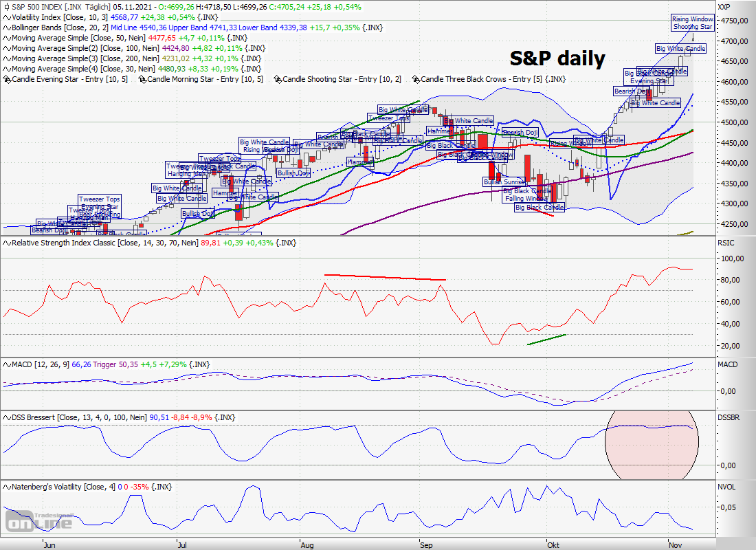Select the Candle Shooting Star entry icon
The image size is (756, 550).
pyautogui.click(x=278, y=79)
